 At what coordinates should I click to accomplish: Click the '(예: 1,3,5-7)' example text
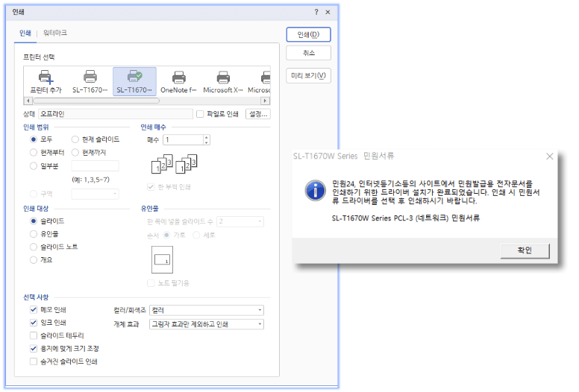pos(90,180)
